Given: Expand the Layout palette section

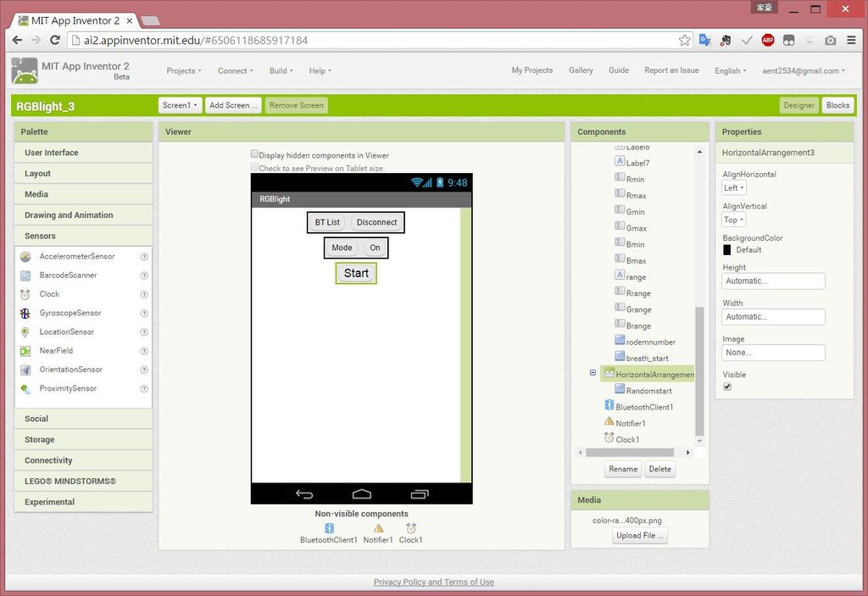Looking at the screenshot, I should pyautogui.click(x=84, y=173).
